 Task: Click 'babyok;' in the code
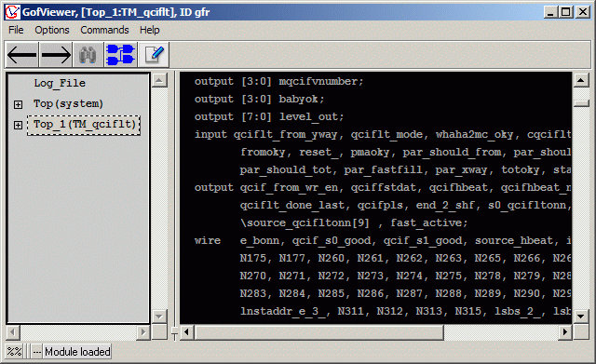pyautogui.click(x=302, y=100)
